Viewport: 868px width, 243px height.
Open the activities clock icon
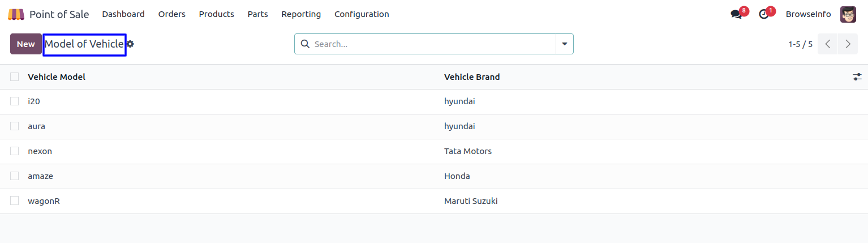pyautogui.click(x=764, y=14)
